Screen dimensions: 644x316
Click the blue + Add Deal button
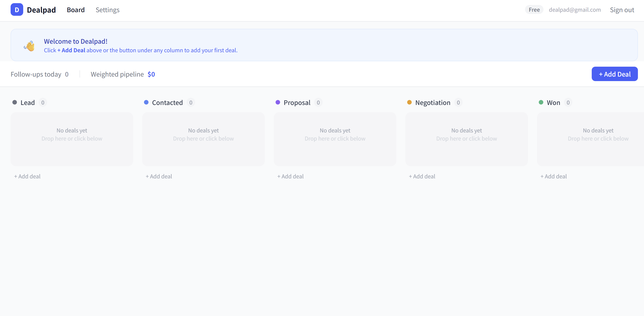(614, 74)
